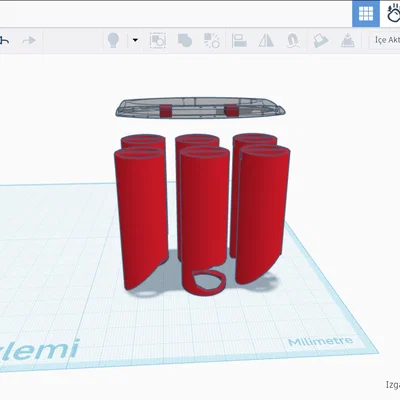Select the front left red cylinder
The height and width of the screenshot is (400, 400).
pos(141,218)
